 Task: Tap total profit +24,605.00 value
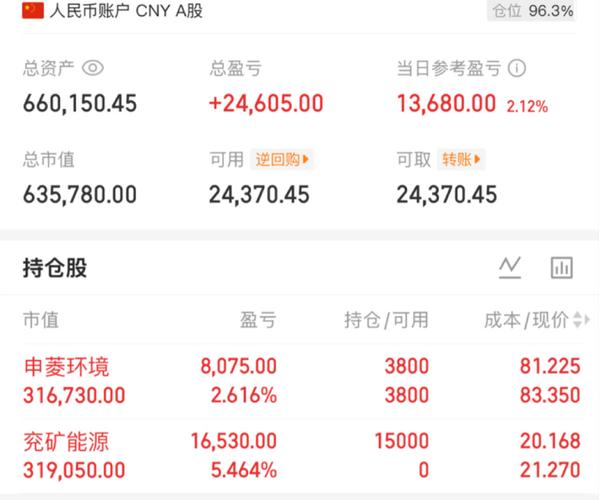[x=266, y=104]
